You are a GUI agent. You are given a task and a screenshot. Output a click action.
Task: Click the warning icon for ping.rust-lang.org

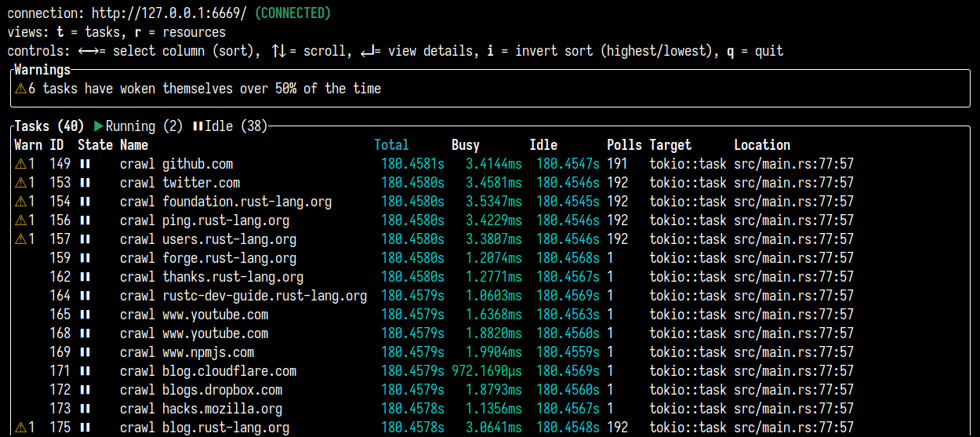pos(20,220)
